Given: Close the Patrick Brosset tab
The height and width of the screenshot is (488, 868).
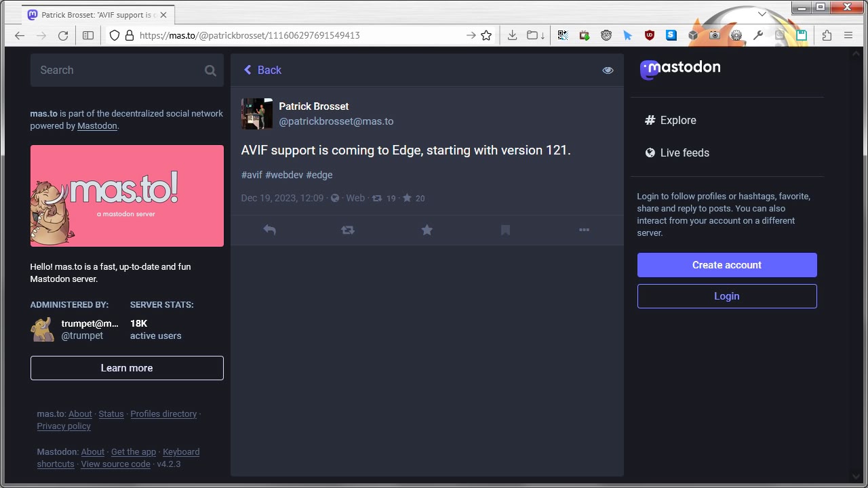Looking at the screenshot, I should click(163, 15).
